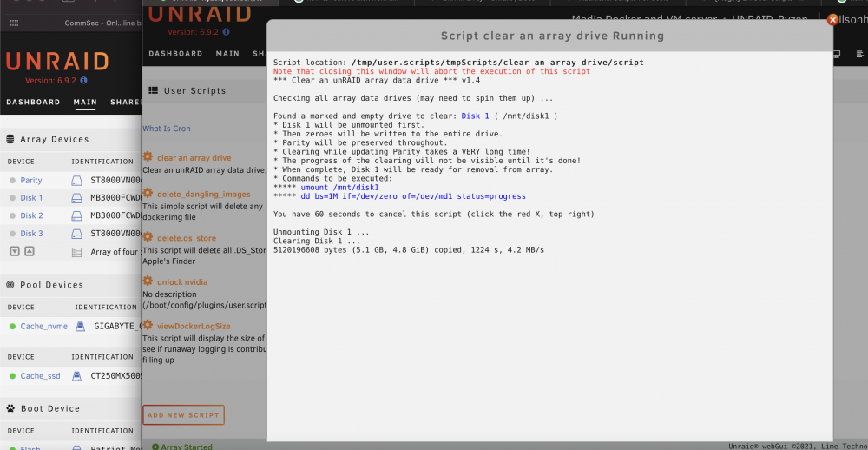Open gear menu for unlock nvidia script
The height and width of the screenshot is (450, 868).
[148, 281]
